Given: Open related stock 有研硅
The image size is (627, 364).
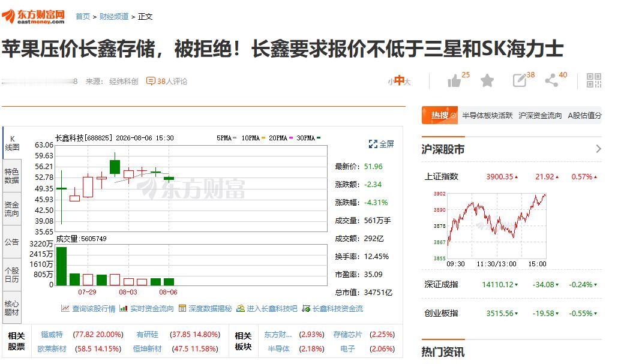Looking at the screenshot, I should click(x=147, y=335).
